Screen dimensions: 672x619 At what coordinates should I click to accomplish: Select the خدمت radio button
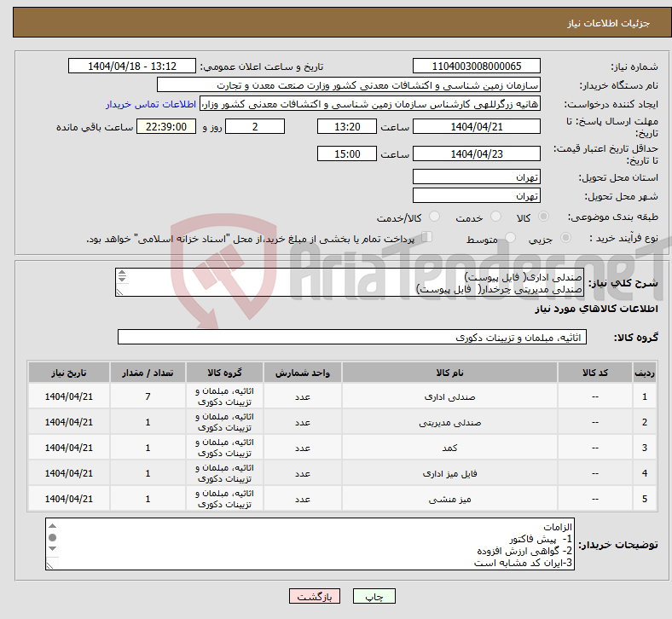click(495, 217)
